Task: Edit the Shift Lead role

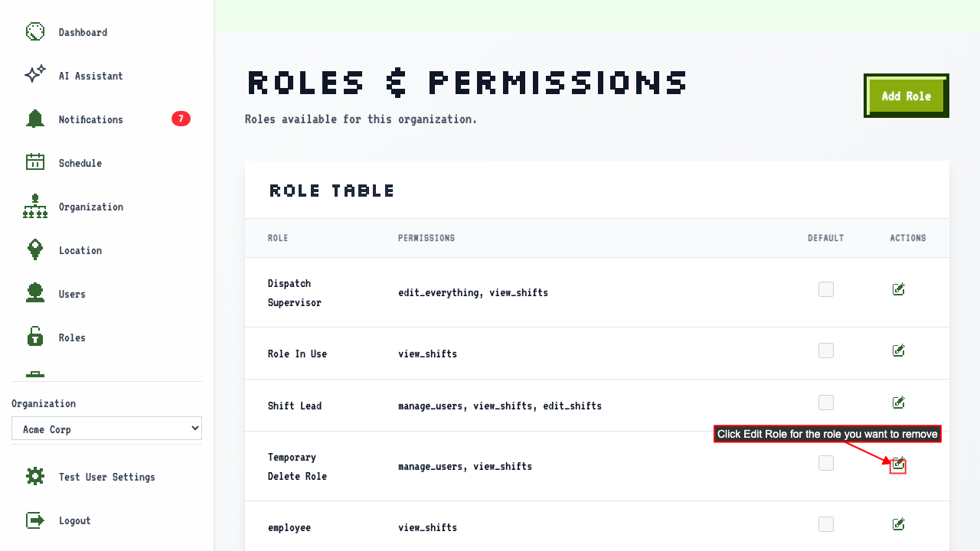Action: pos(899,403)
